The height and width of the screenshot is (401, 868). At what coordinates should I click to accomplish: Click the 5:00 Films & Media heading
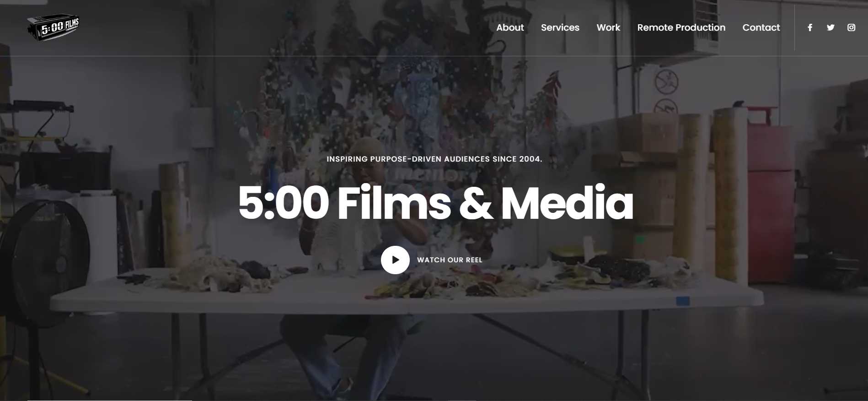[x=435, y=203]
